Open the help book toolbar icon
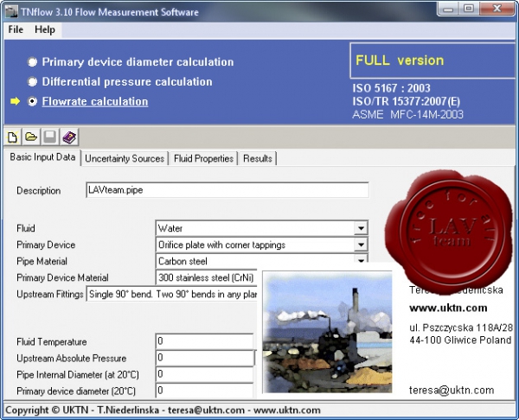The image size is (519, 420). click(x=69, y=137)
